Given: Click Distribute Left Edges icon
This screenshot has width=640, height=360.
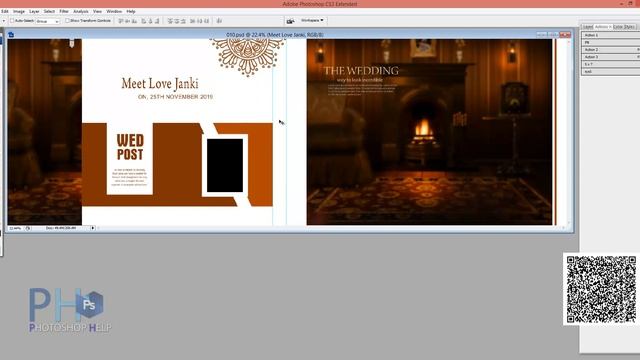Looking at the screenshot, I should [x=193, y=21].
